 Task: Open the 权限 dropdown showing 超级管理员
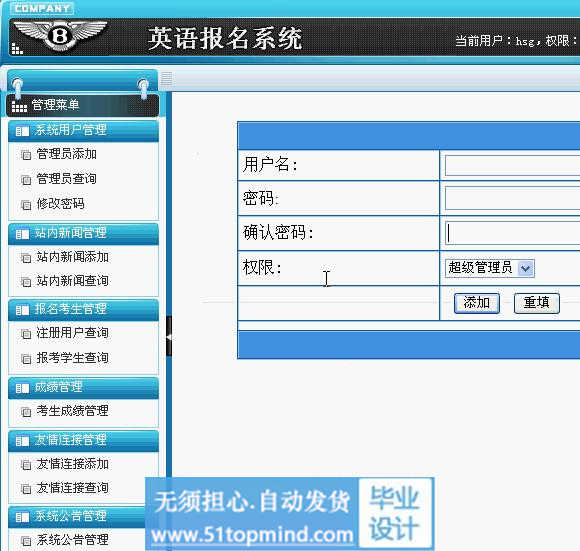(x=489, y=268)
